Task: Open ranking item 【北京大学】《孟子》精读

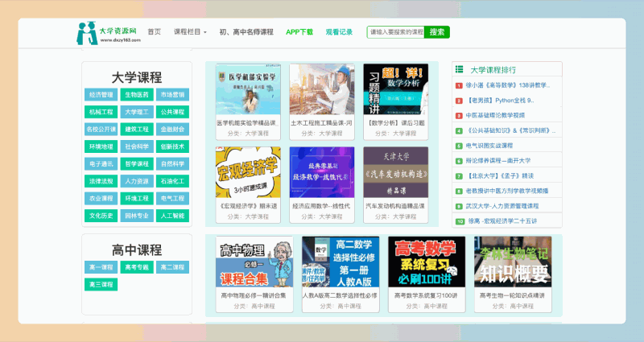Action: (x=500, y=175)
